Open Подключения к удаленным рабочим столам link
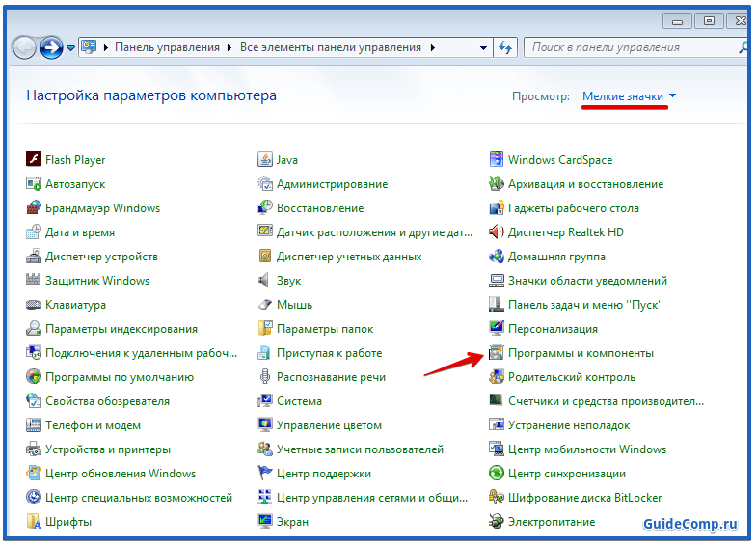The width and height of the screenshot is (756, 544). (x=141, y=353)
